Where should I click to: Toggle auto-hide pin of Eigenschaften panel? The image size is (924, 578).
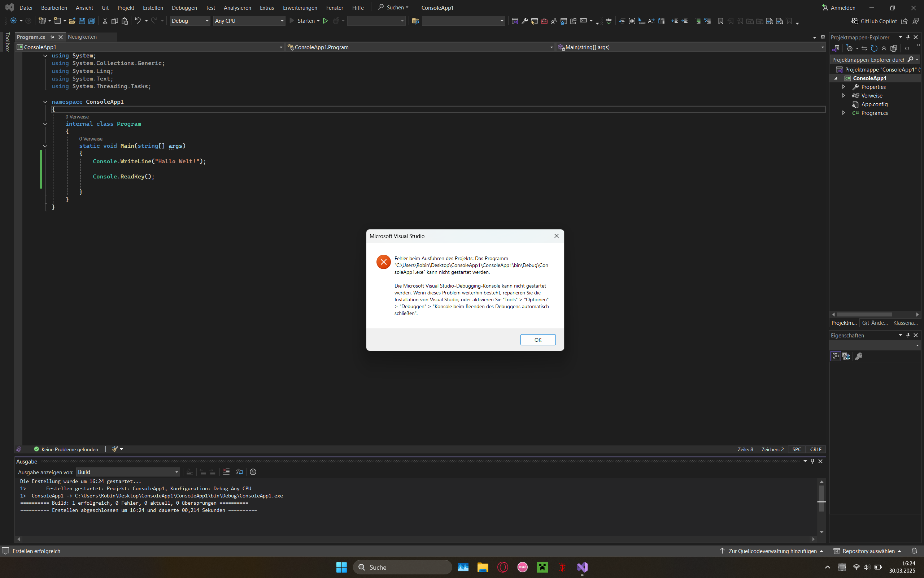(908, 335)
